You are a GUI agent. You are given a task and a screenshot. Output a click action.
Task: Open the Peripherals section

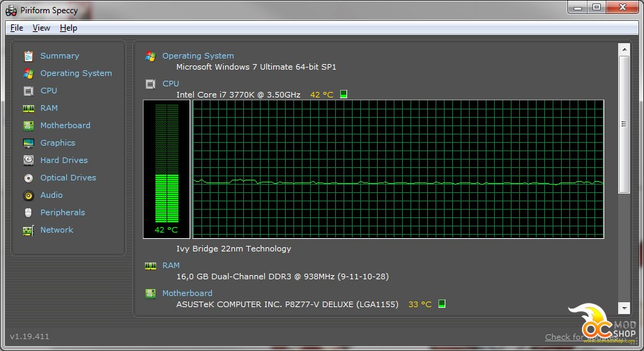[x=63, y=212]
